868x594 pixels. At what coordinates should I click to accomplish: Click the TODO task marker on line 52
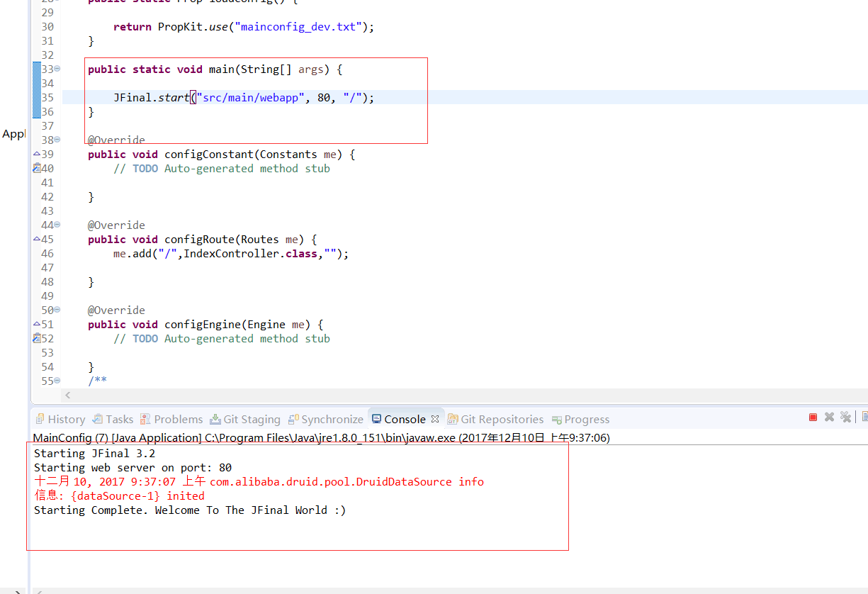(37, 338)
